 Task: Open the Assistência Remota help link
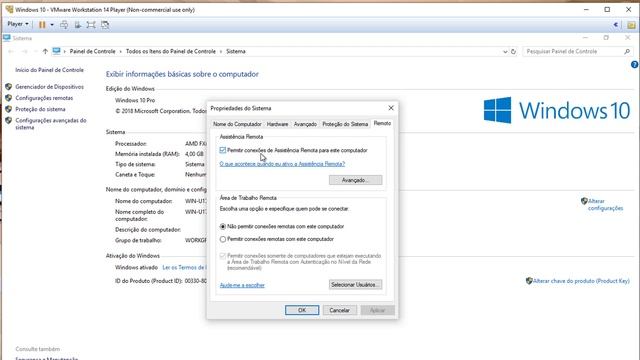point(282,164)
